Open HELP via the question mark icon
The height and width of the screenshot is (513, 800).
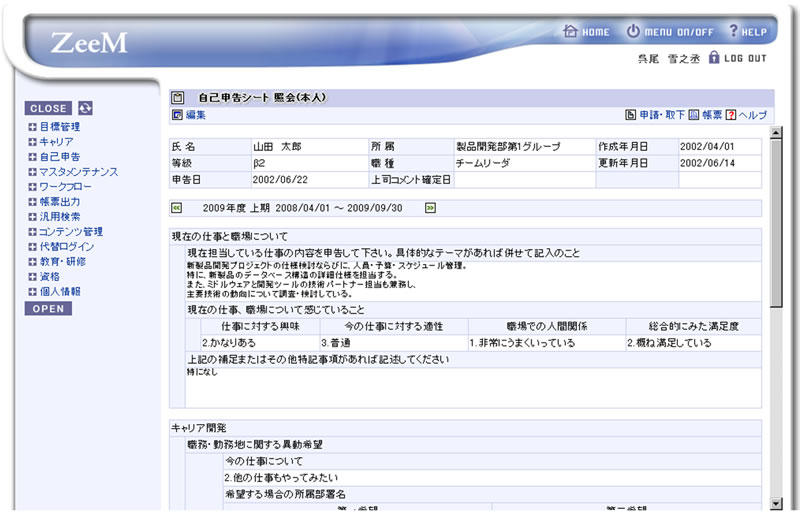click(733, 31)
